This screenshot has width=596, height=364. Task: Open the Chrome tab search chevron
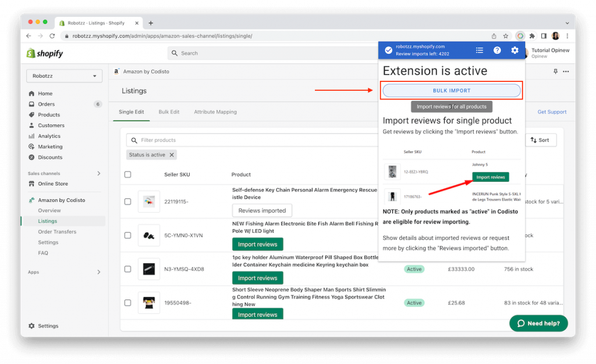pyautogui.click(x=567, y=23)
